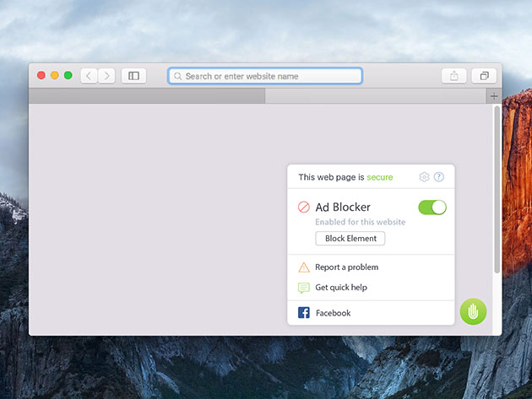The image size is (532, 399).
Task: Click the green chat bubble help icon
Action: [x=304, y=288]
